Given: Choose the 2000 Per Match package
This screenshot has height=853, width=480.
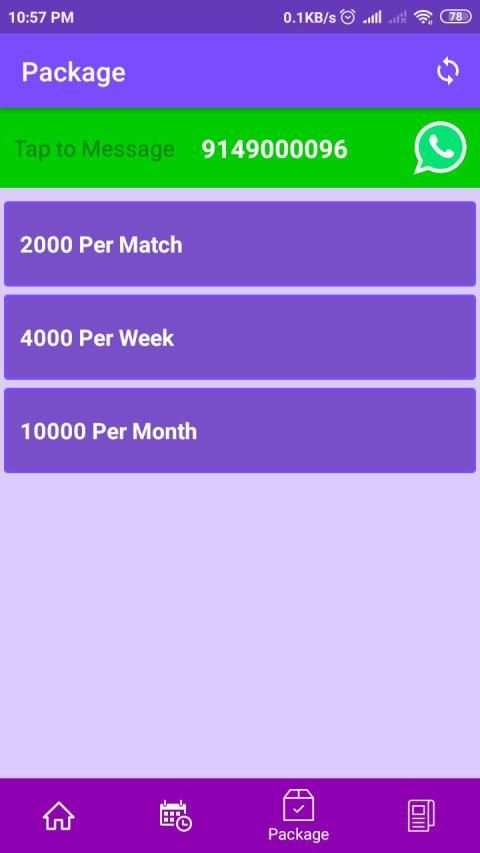Looking at the screenshot, I should click(x=240, y=244).
